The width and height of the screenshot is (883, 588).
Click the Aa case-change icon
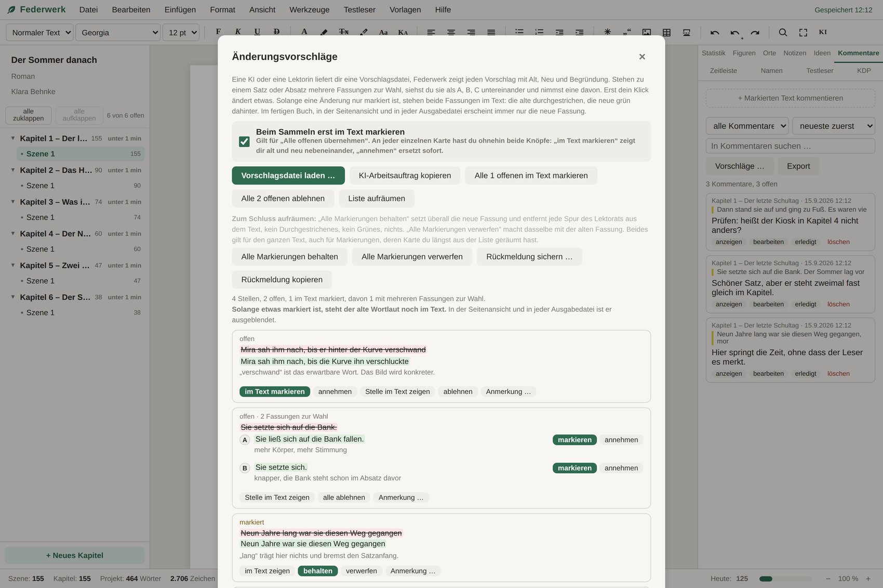point(383,32)
